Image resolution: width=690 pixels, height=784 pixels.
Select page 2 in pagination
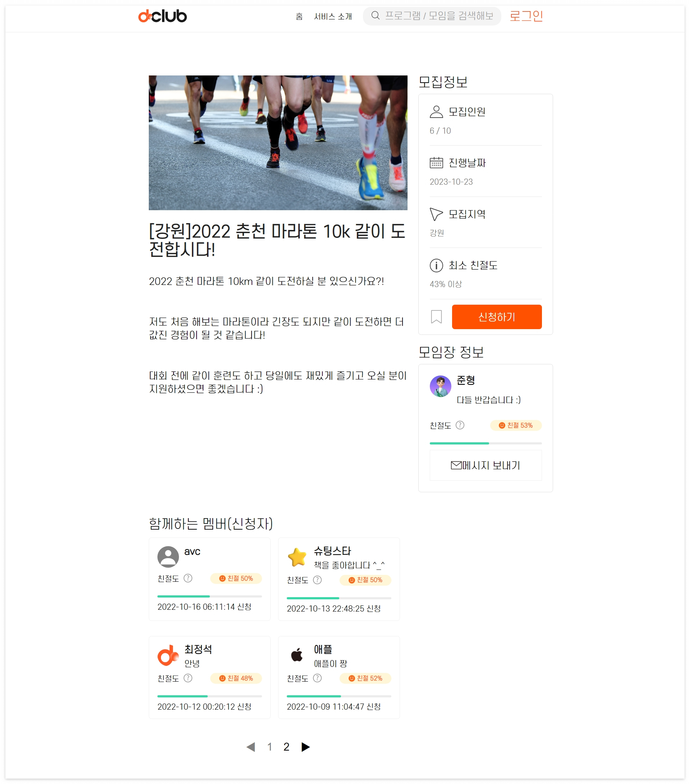click(x=286, y=747)
